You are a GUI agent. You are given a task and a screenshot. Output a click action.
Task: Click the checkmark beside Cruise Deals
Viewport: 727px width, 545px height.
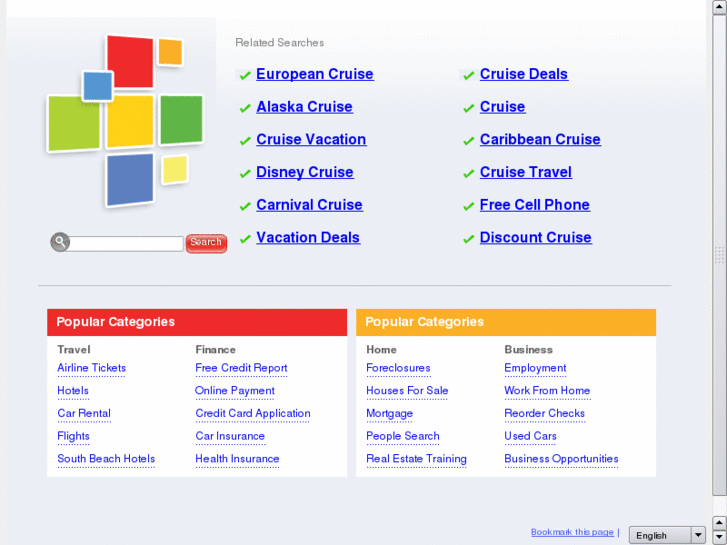click(468, 75)
